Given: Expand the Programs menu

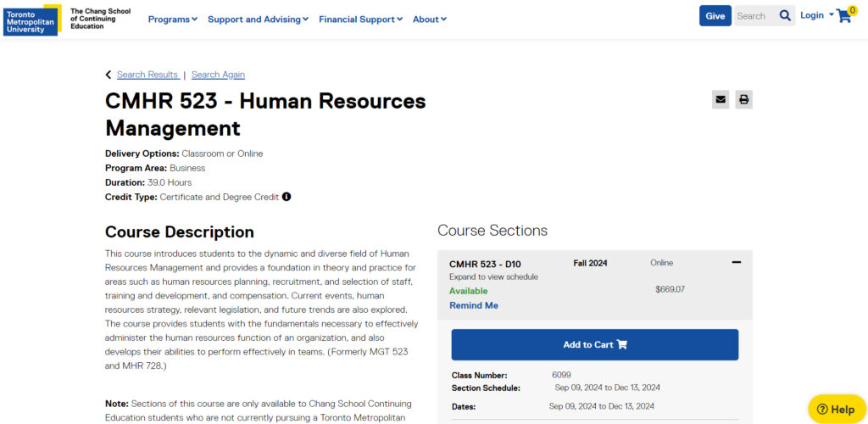Looking at the screenshot, I should point(173,20).
